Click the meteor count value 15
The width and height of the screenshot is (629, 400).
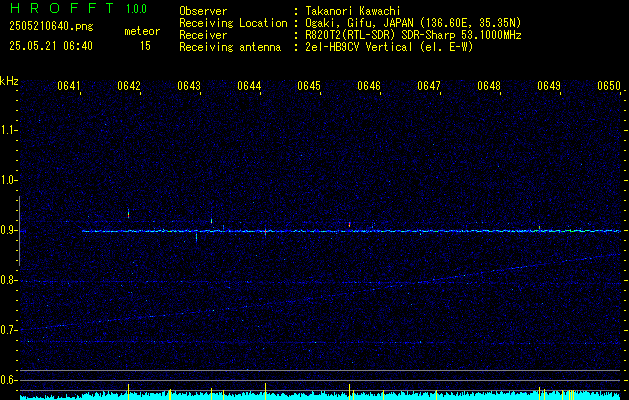point(145,46)
